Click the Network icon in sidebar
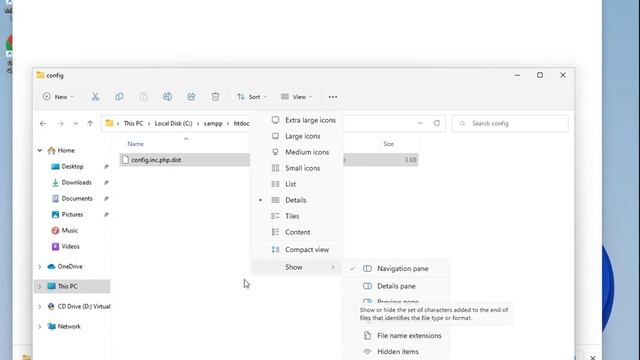The image size is (640, 360). (x=51, y=327)
